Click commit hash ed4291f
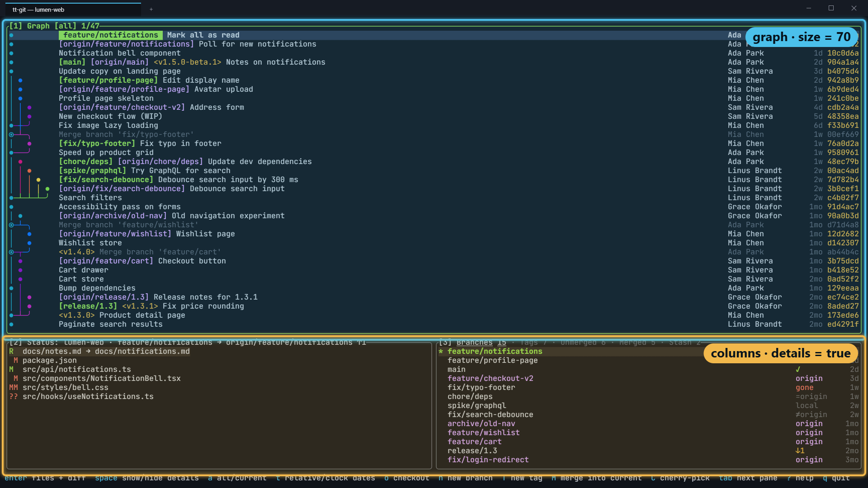This screenshot has width=868, height=488. (843, 324)
